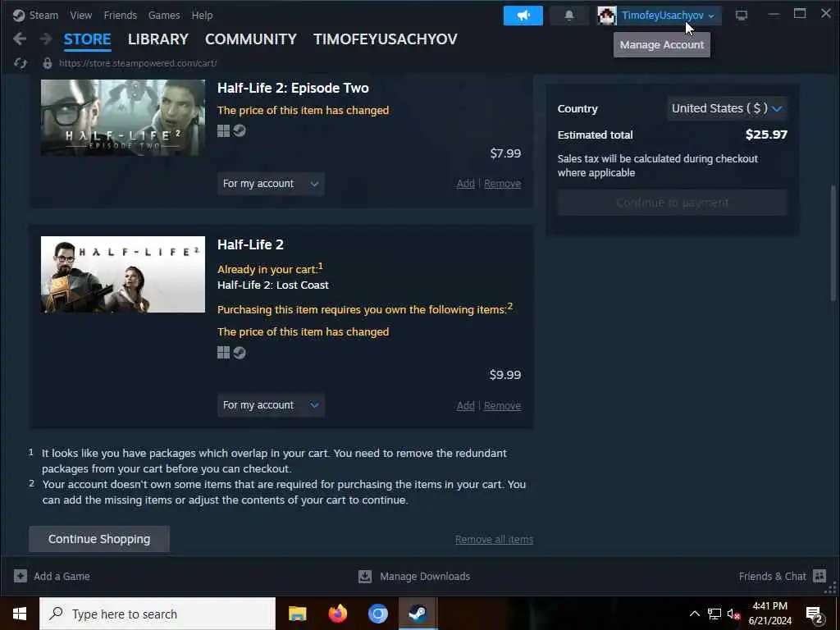Click the $7.99 Episode Two price
This screenshot has height=630, width=840.
point(505,153)
